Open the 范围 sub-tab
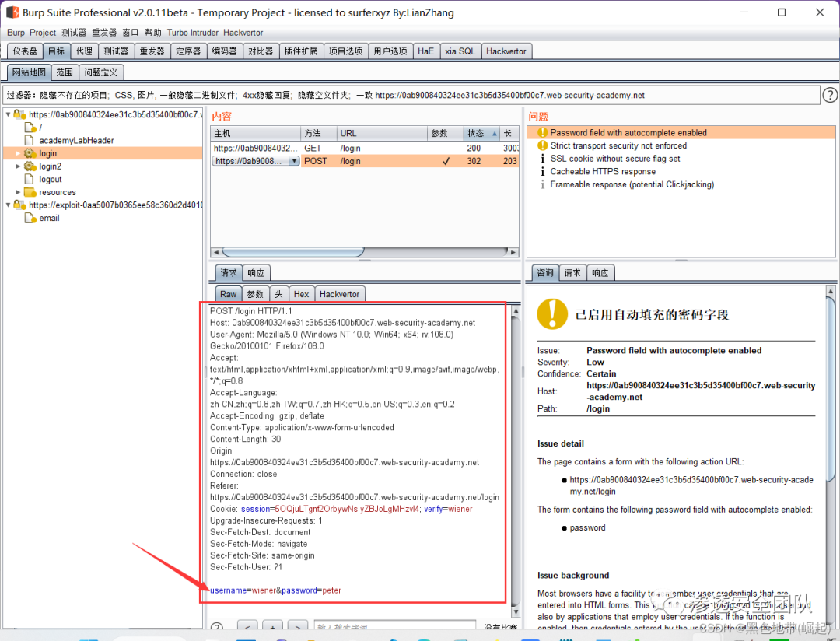The width and height of the screenshot is (840, 641). click(65, 72)
